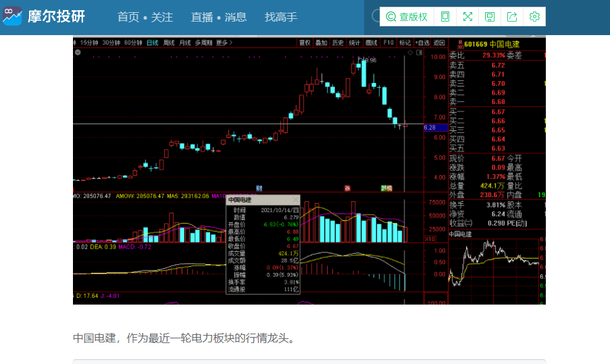
Task: Click the 历史 history button
Action: coord(338,43)
